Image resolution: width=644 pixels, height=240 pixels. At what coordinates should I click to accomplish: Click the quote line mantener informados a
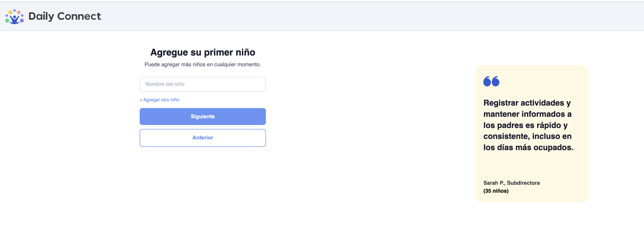(527, 114)
